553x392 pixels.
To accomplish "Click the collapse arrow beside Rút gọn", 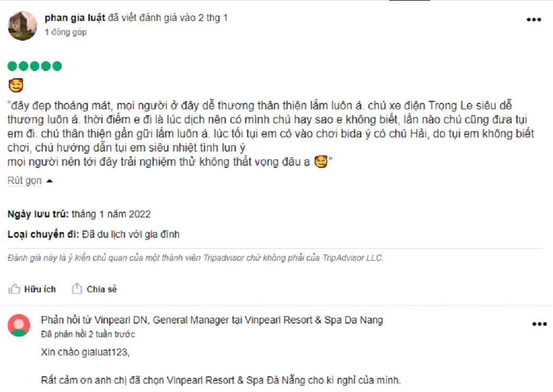I will (50, 181).
